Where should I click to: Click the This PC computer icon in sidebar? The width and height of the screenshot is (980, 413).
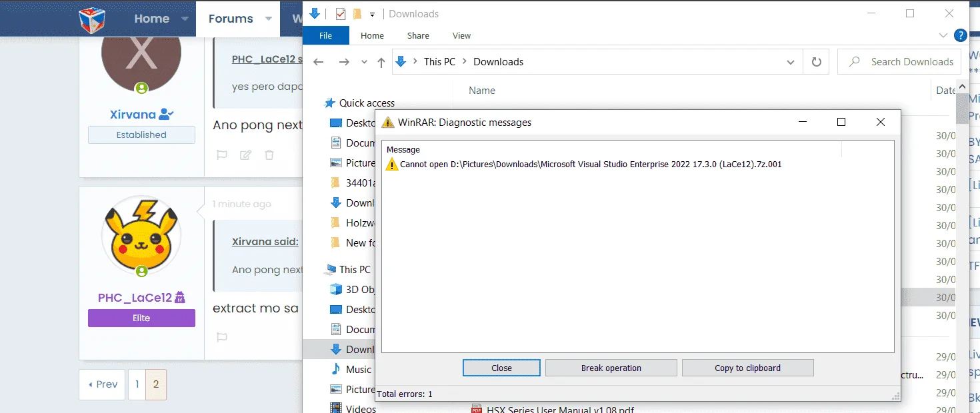point(330,270)
